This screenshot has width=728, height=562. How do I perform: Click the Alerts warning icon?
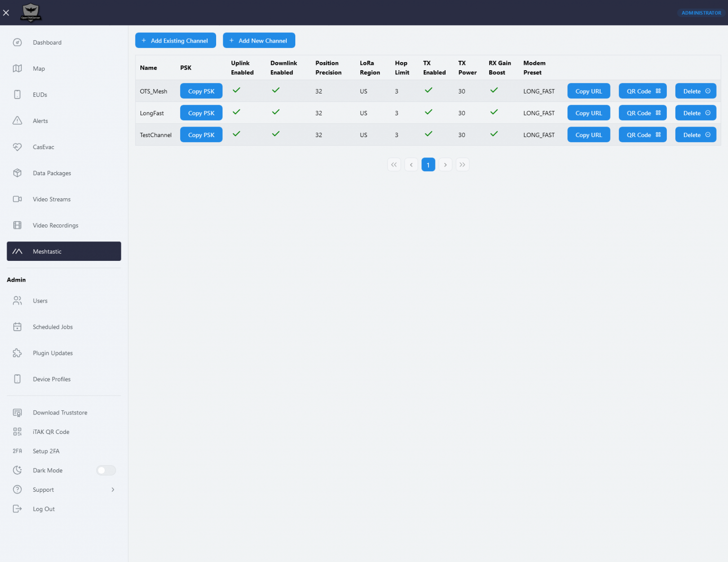[x=17, y=120]
